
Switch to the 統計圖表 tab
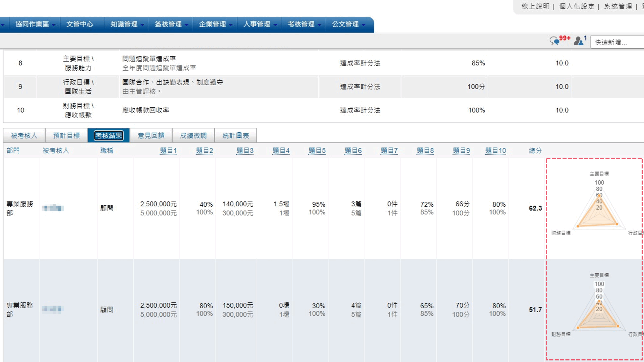point(235,136)
